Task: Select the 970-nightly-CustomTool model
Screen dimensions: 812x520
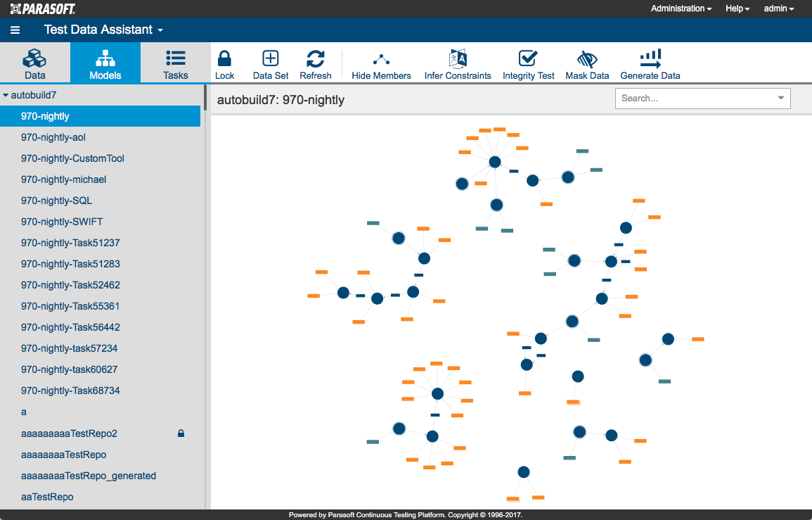Action: tap(100, 158)
